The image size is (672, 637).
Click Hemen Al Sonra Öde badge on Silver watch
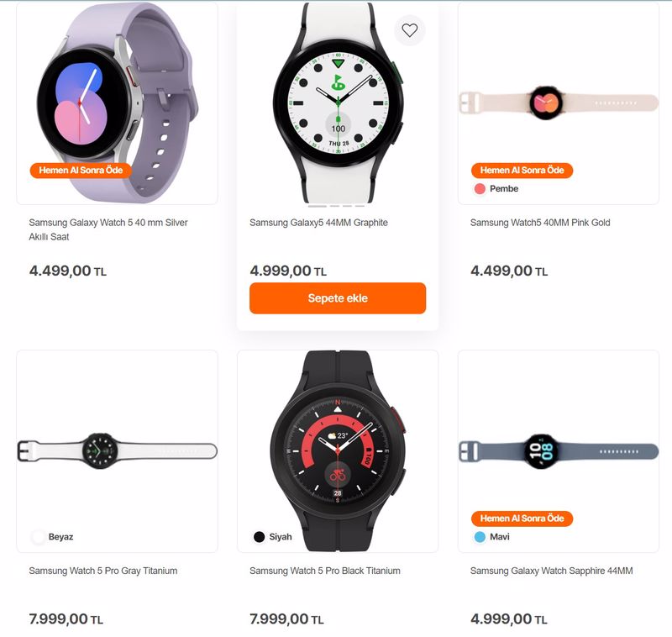(x=81, y=171)
